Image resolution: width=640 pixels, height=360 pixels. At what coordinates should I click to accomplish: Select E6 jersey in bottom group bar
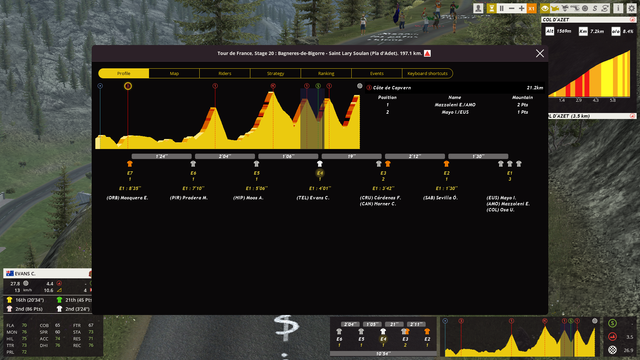(339, 331)
